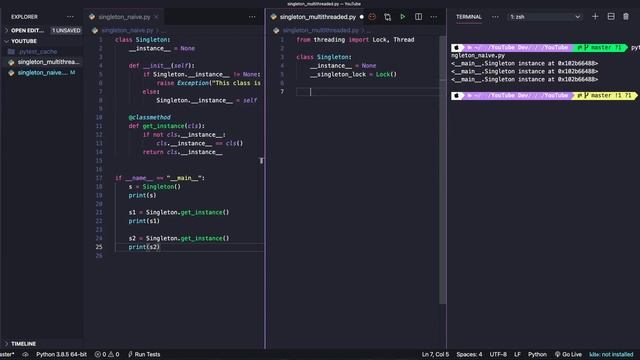Split the editor to the right
Screen dimensions: 640x360
coord(418,17)
